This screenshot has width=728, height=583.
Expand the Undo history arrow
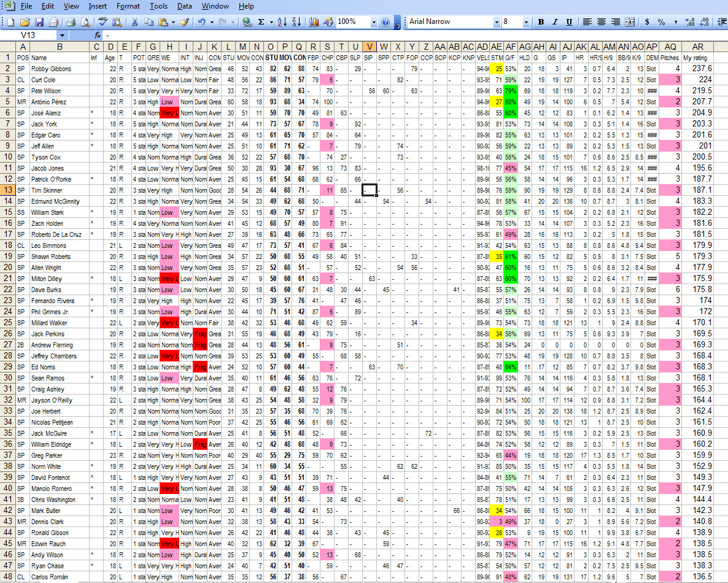(x=212, y=22)
